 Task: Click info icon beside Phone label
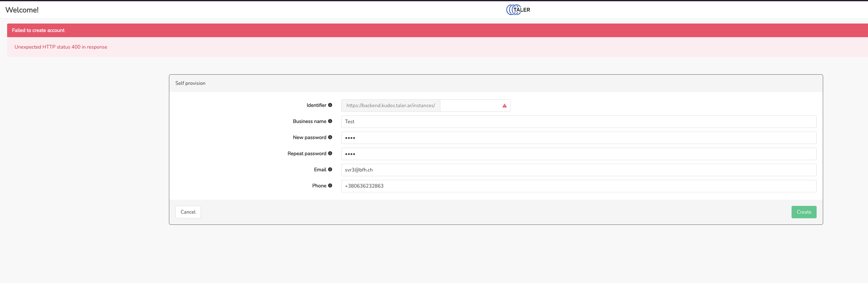330,185
